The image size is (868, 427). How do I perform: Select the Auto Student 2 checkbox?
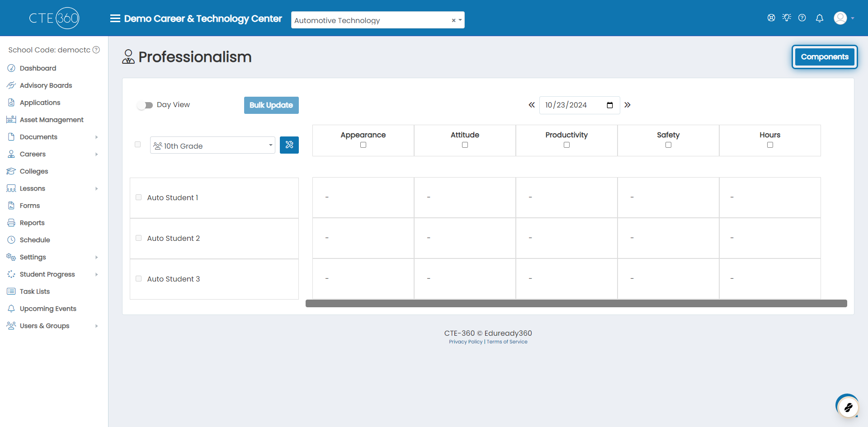(x=139, y=238)
